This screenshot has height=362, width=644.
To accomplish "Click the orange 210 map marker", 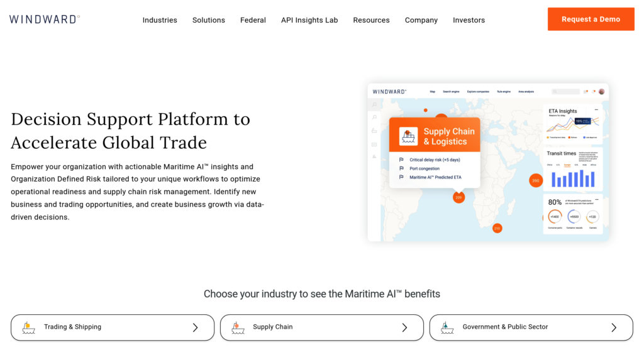I will tap(497, 228).
